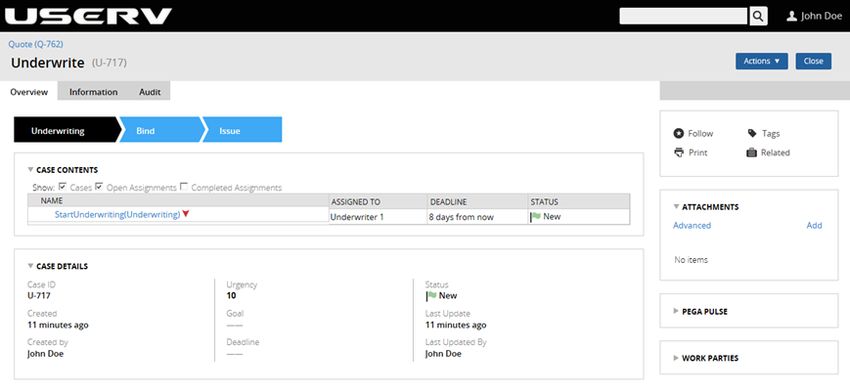The height and width of the screenshot is (391, 850).
Task: Open the Quote (Q-762) breadcrumb link
Action: pyautogui.click(x=36, y=44)
